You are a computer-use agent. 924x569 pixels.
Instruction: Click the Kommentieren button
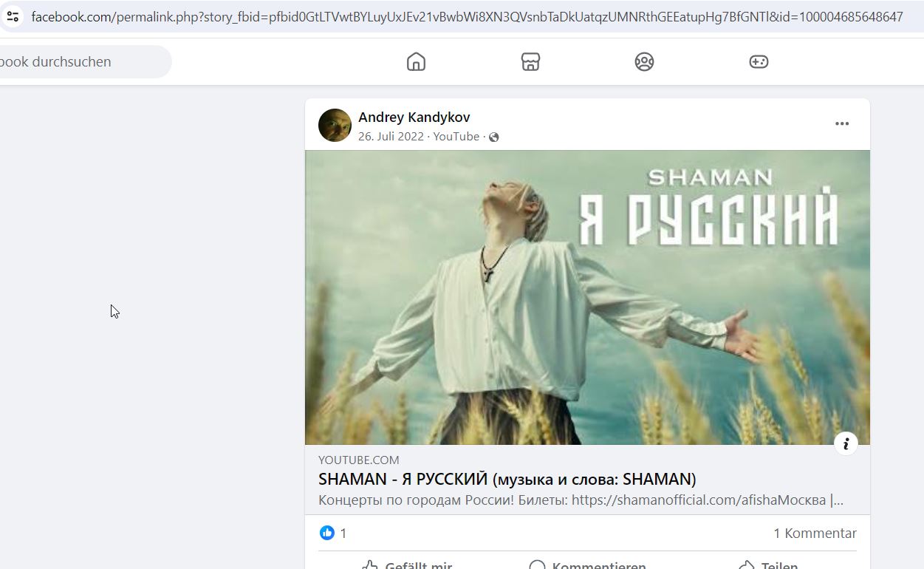click(x=587, y=565)
